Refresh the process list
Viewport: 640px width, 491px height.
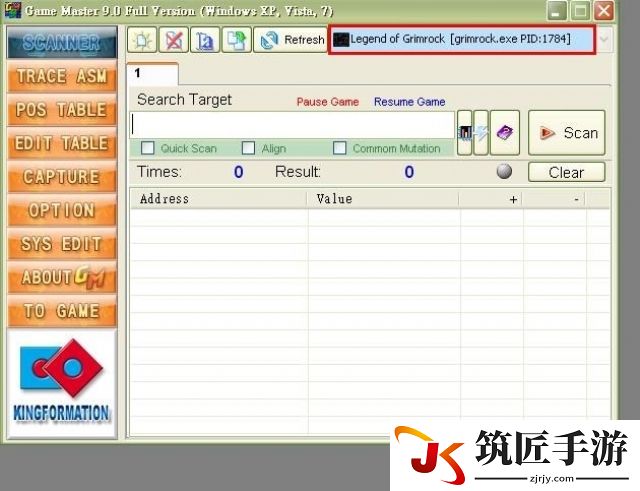click(x=291, y=40)
